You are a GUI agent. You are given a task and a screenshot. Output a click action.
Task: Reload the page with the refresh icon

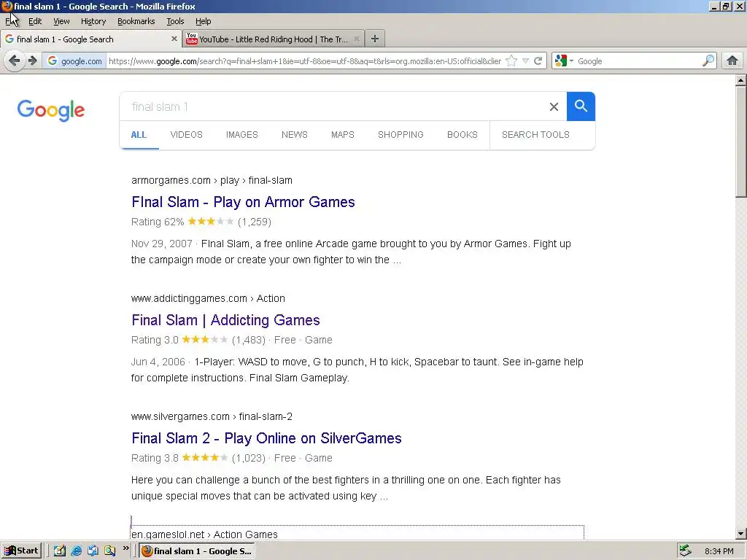point(538,61)
